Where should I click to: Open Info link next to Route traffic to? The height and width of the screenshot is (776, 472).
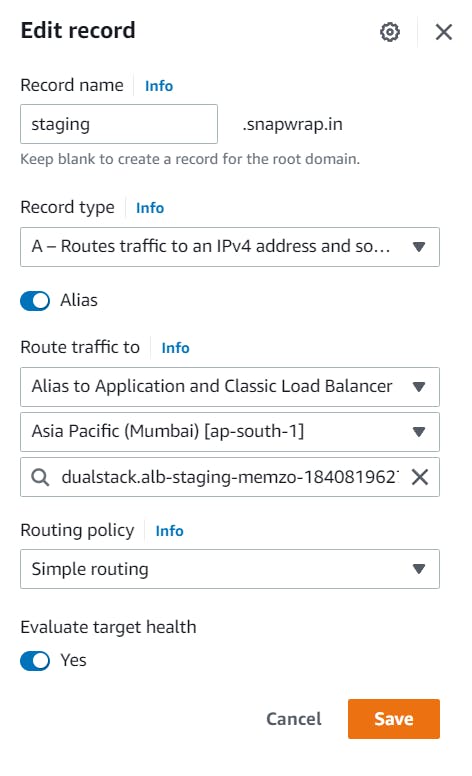175,347
